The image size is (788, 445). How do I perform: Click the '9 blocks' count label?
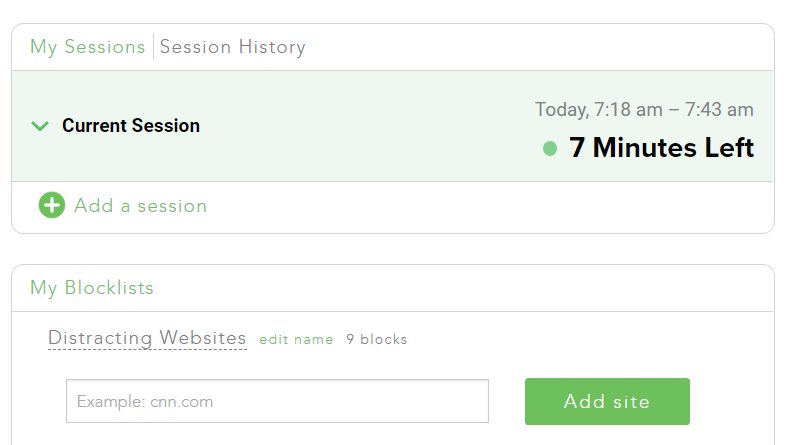[x=376, y=339]
